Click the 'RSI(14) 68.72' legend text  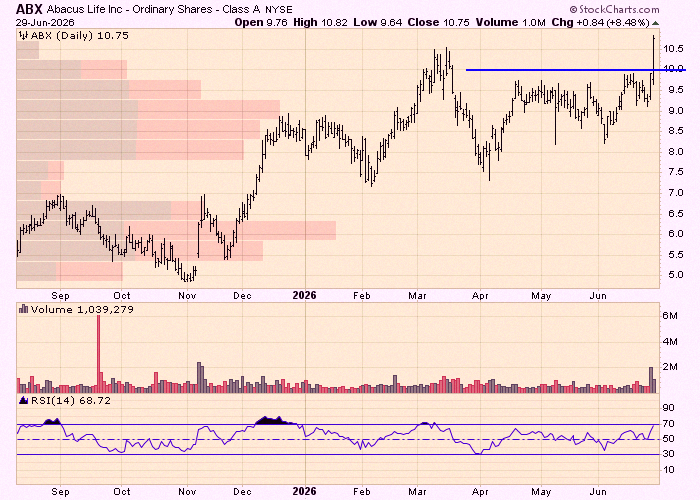(x=71, y=400)
